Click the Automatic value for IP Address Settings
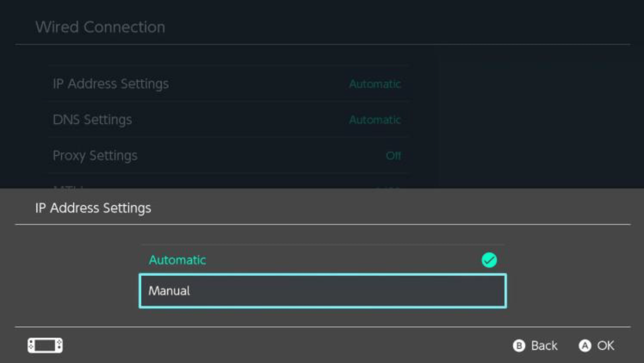This screenshot has width=644, height=363. (x=375, y=84)
